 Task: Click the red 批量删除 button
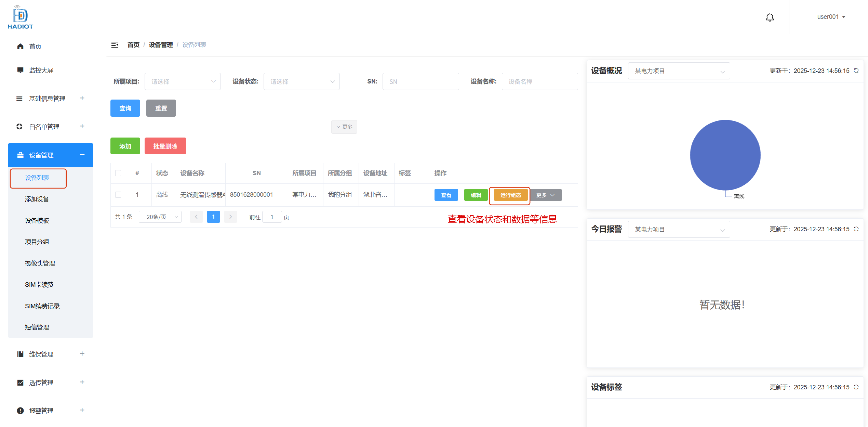(165, 146)
